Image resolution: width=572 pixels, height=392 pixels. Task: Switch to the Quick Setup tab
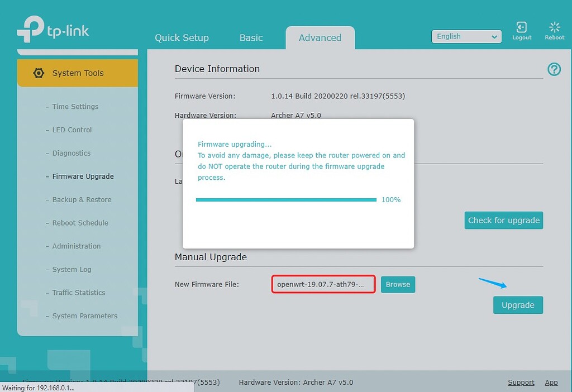(x=182, y=37)
